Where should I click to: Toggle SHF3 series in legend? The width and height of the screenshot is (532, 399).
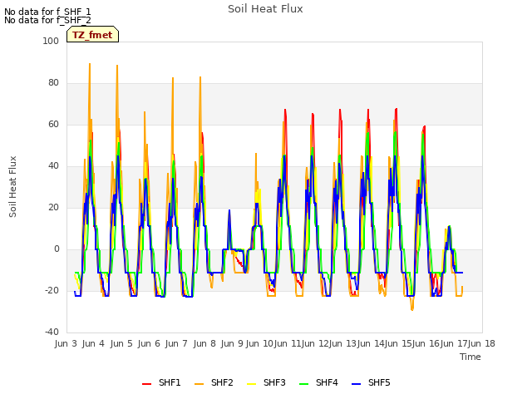pos(266,382)
